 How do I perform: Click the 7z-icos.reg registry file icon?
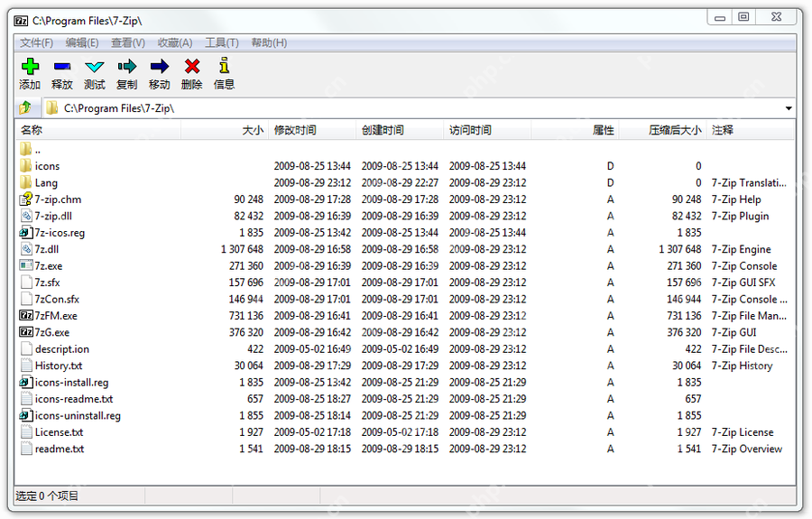point(26,233)
